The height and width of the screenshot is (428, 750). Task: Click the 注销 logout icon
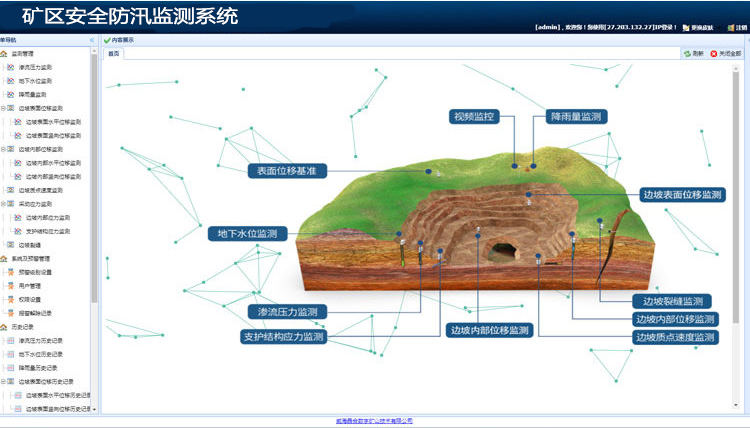click(x=729, y=28)
